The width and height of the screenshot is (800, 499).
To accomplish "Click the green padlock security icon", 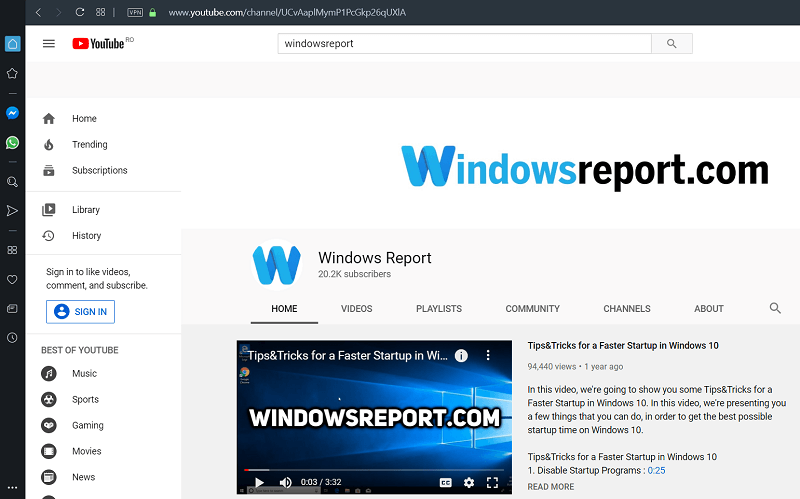I will tap(152, 12).
